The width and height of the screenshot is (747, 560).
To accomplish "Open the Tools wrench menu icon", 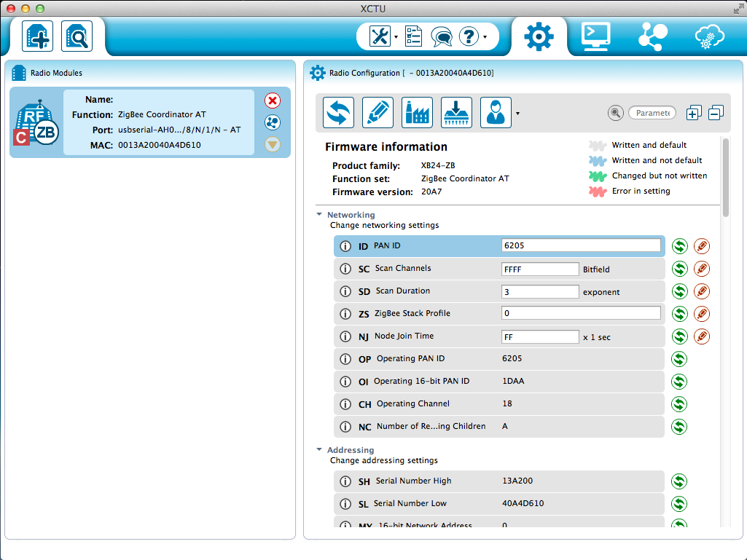I will (380, 36).
